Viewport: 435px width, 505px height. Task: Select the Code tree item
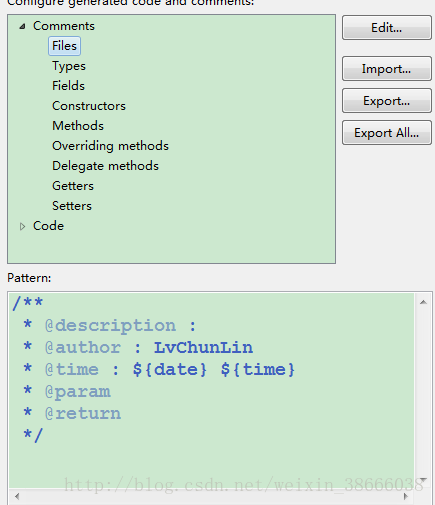point(48,226)
